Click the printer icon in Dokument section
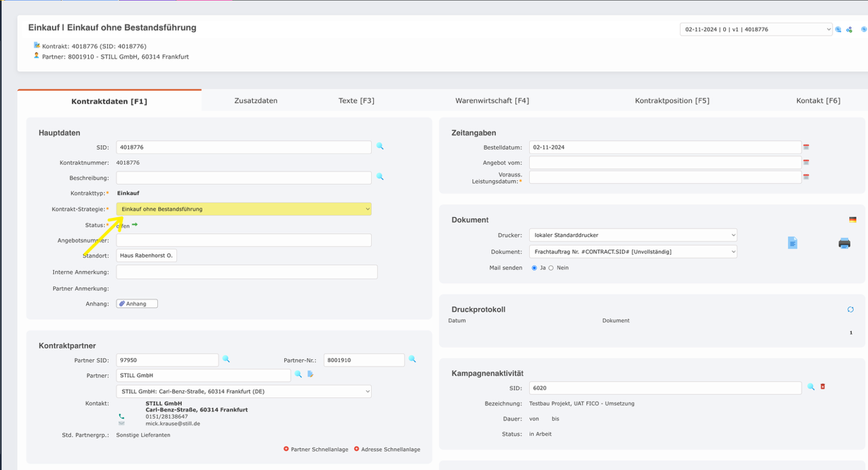 [x=844, y=243]
